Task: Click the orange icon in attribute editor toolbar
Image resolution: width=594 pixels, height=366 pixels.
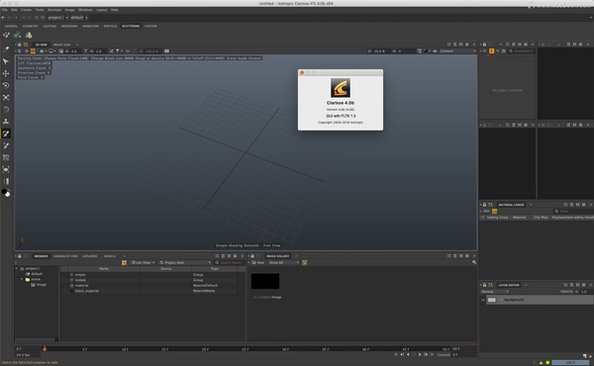Action: click(491, 51)
